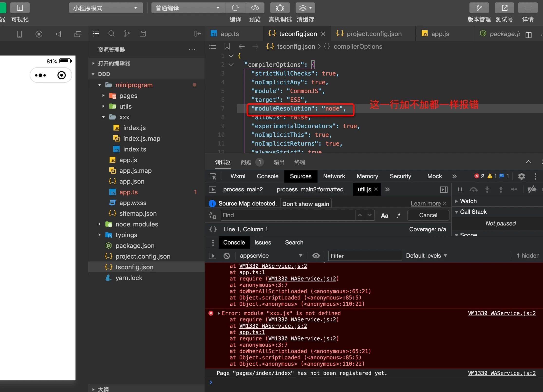The height and width of the screenshot is (392, 543).
Task: Open the project.config.json editor tab
Action: (374, 34)
